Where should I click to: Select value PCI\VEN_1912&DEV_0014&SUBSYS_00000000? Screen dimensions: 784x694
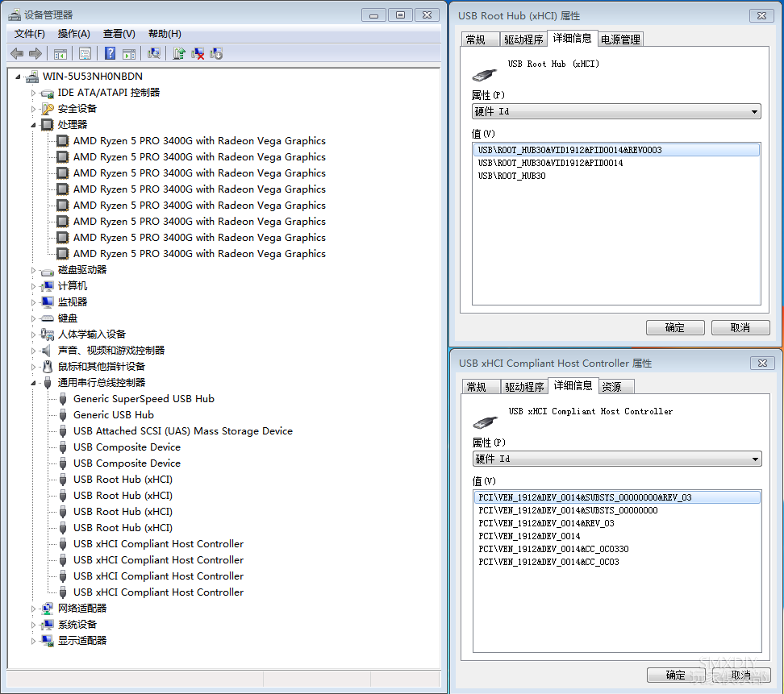pyautogui.click(x=568, y=510)
